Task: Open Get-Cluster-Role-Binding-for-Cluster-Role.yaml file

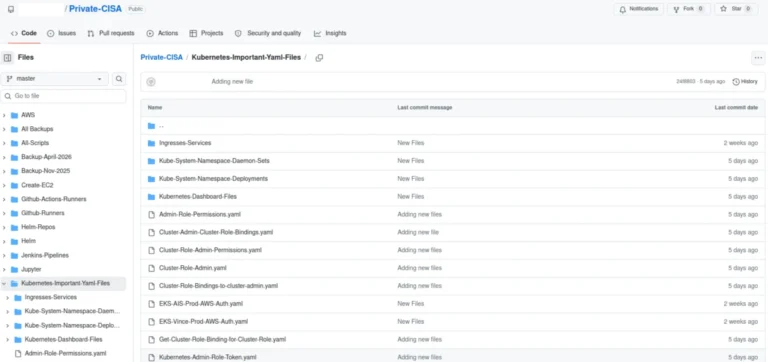Action: (222, 339)
